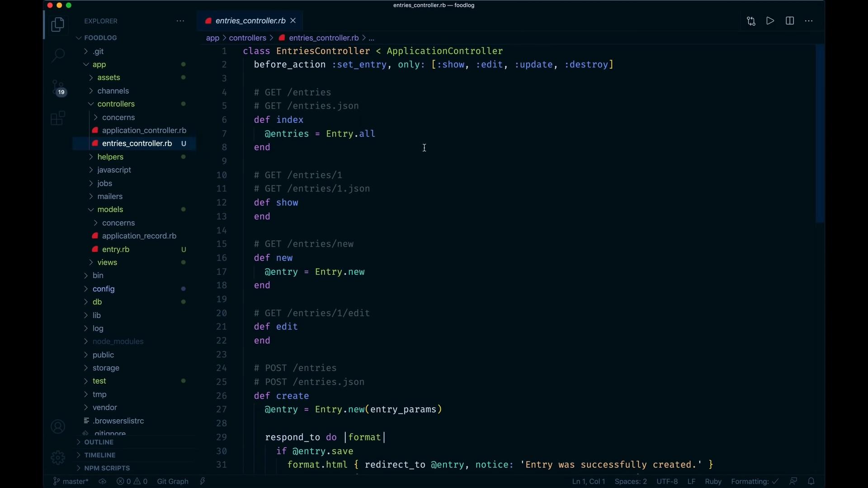Click the controllers breadcrumb segment
This screenshot has width=868, height=488.
[x=248, y=38]
